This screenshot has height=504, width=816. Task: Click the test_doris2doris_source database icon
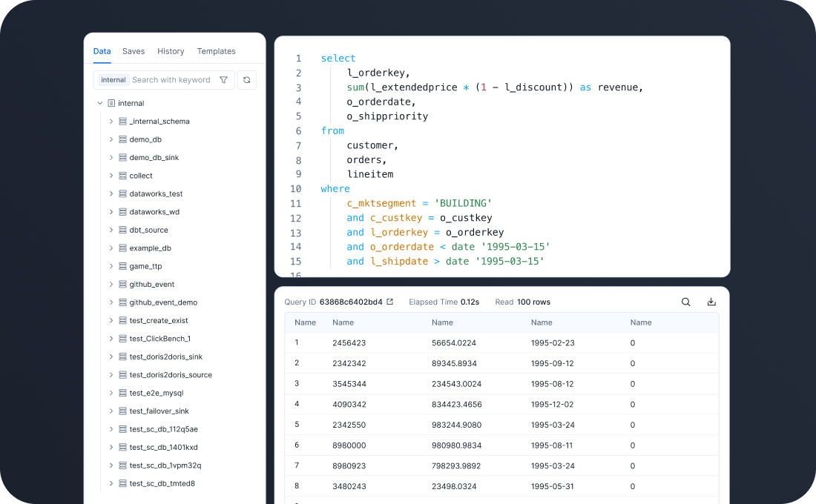coord(123,374)
